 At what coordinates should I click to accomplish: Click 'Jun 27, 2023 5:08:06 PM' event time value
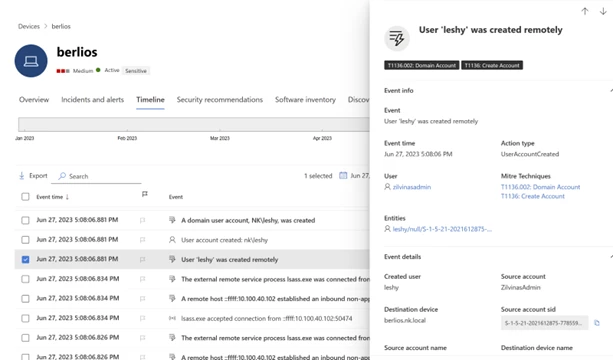coord(418,154)
